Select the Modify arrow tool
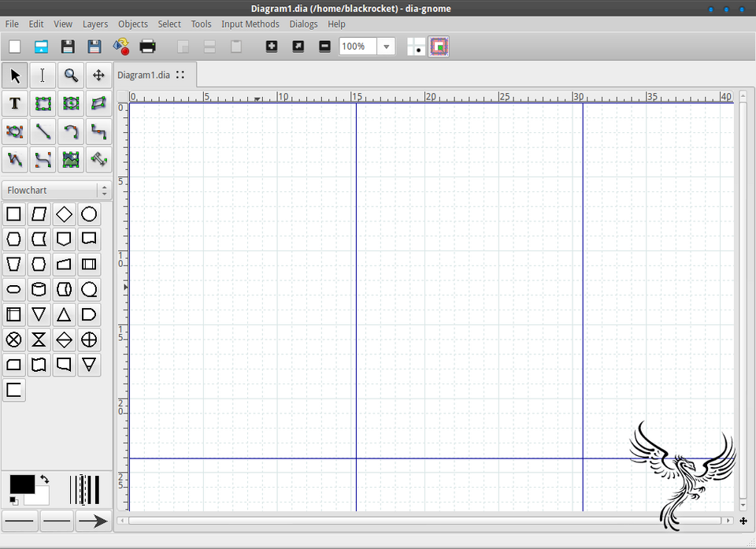The height and width of the screenshot is (549, 756). pyautogui.click(x=14, y=75)
